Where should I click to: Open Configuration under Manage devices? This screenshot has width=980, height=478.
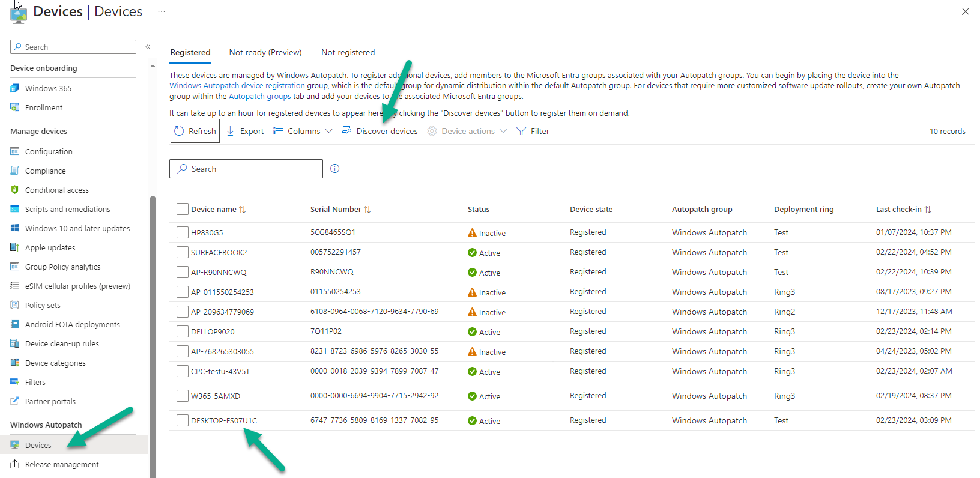tap(48, 151)
